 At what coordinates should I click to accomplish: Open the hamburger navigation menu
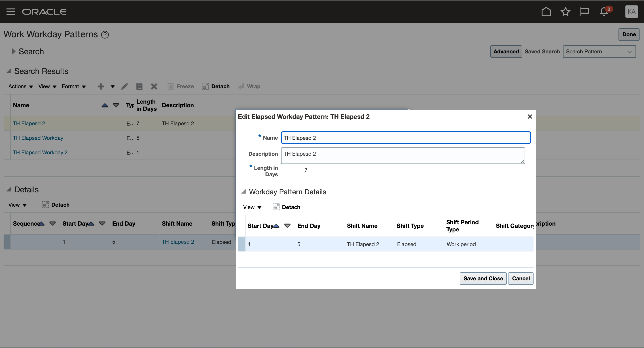(11, 12)
